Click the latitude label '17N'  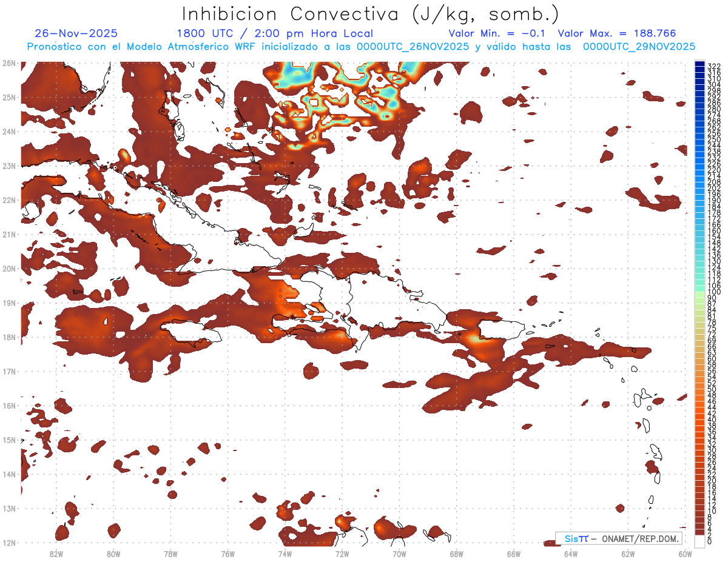9,371
